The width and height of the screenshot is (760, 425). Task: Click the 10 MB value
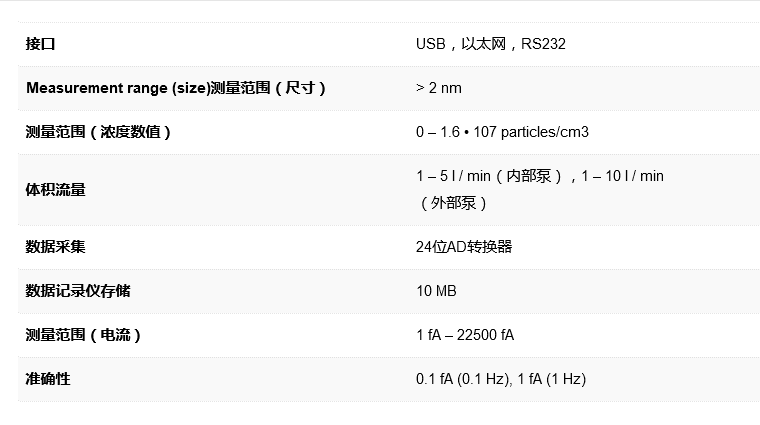pos(436,291)
